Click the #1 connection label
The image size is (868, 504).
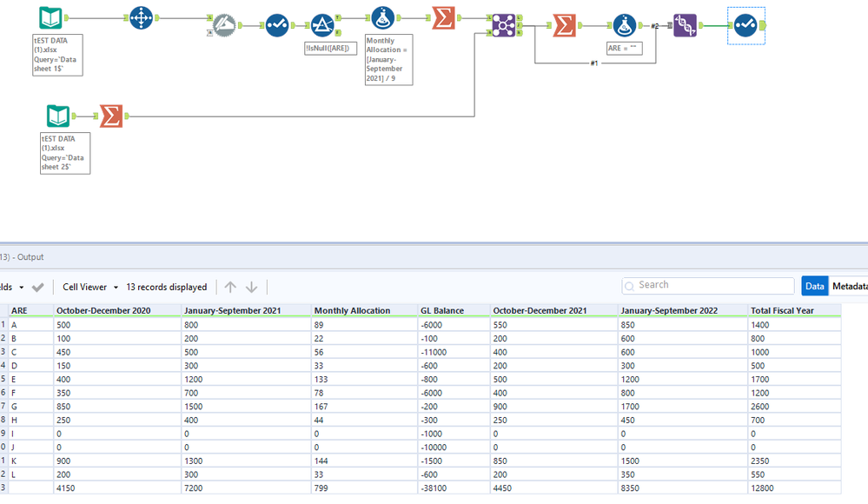pos(594,63)
